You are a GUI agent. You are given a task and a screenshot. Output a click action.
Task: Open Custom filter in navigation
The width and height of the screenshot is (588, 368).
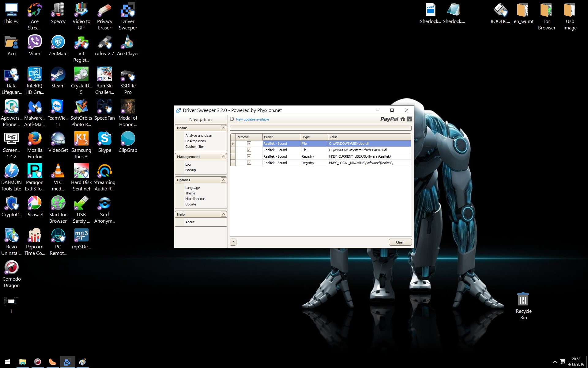(194, 147)
